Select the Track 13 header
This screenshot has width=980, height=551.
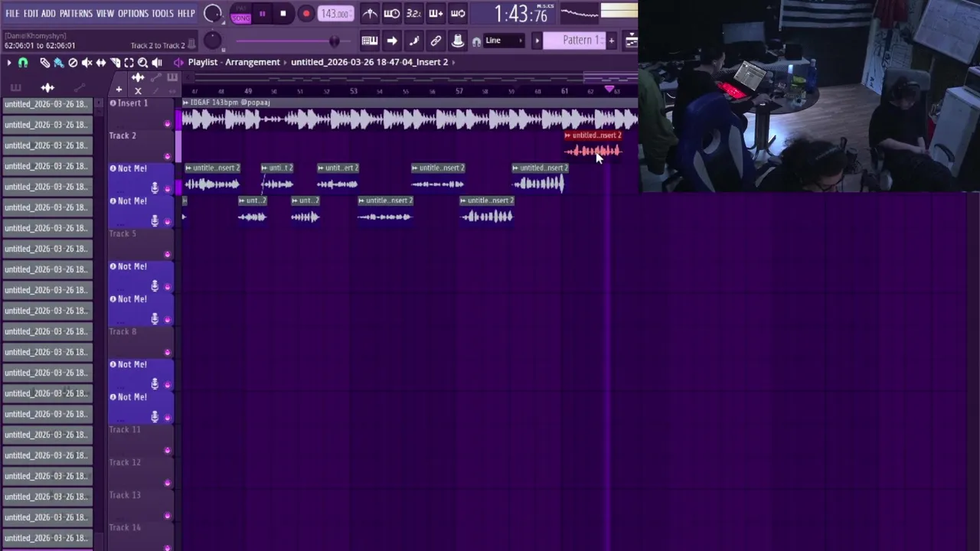[141, 505]
